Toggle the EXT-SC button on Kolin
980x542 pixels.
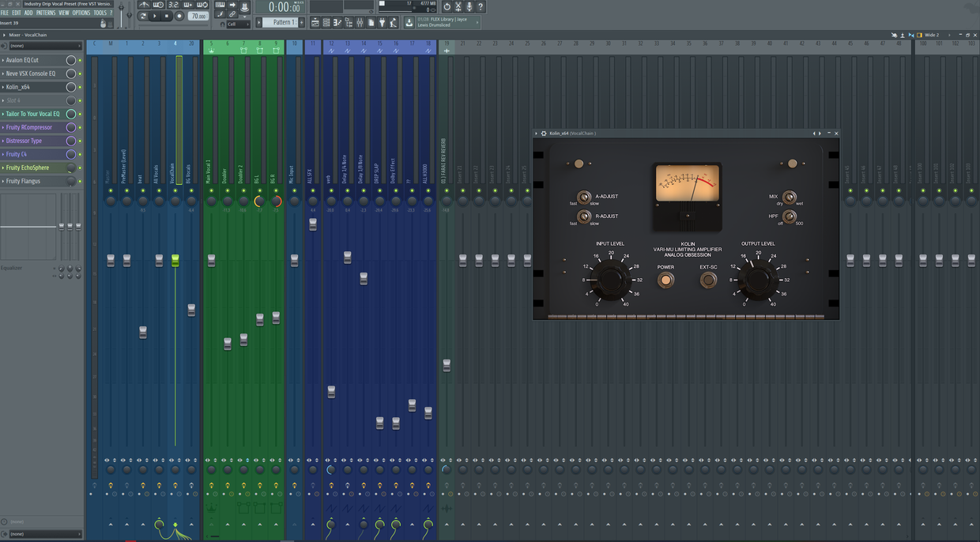[708, 280]
